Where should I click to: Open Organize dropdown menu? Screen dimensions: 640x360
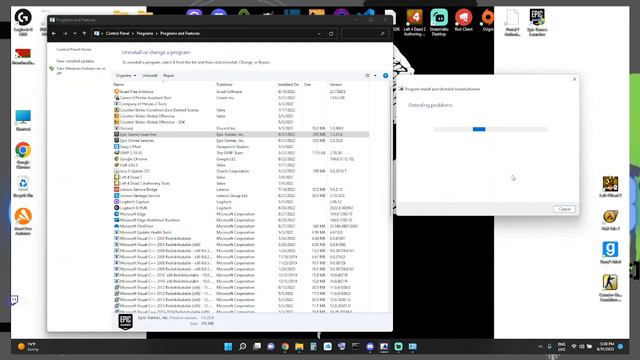(x=126, y=76)
